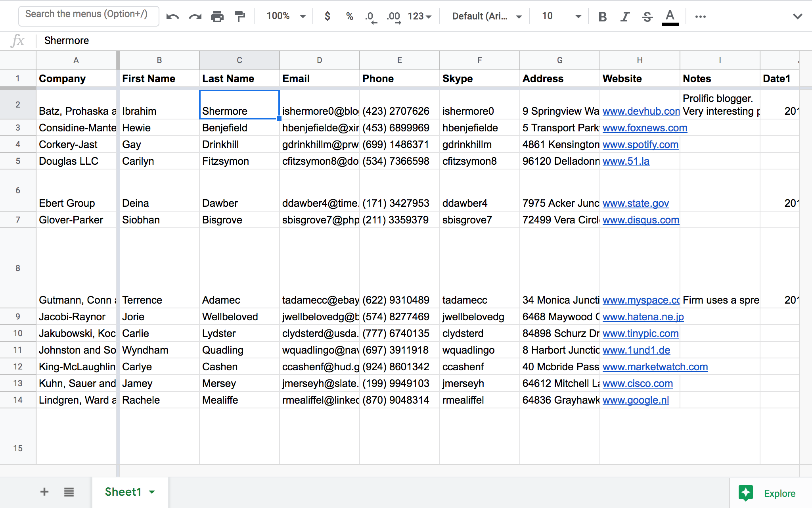
Task: Apply percent format
Action: click(x=349, y=16)
